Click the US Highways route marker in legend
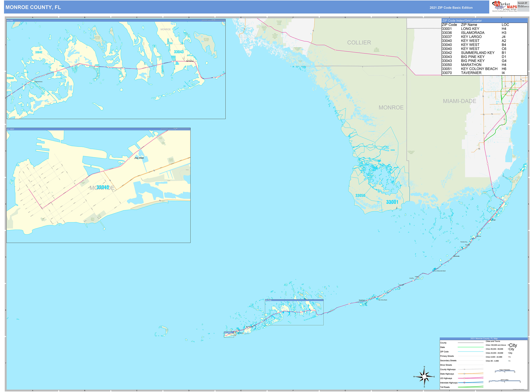The height and width of the screenshot is (392, 532). [465, 378]
